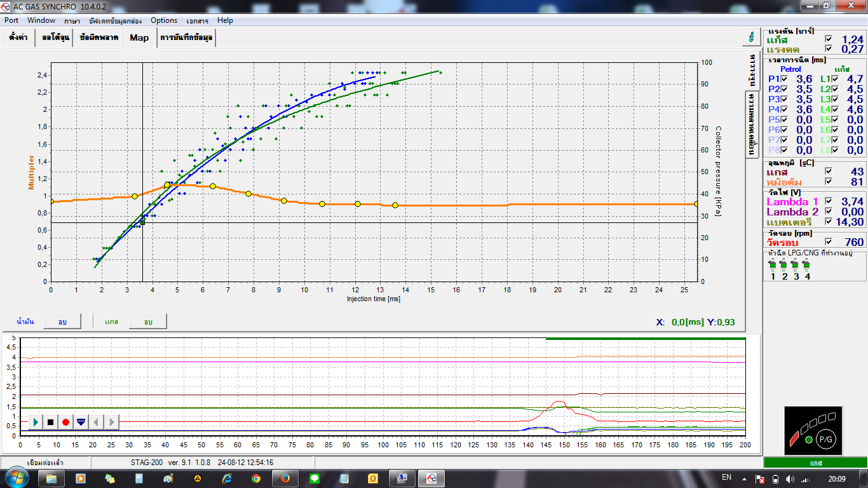
Task: Click ลบ button next to น้ำมัน
Action: 62,322
